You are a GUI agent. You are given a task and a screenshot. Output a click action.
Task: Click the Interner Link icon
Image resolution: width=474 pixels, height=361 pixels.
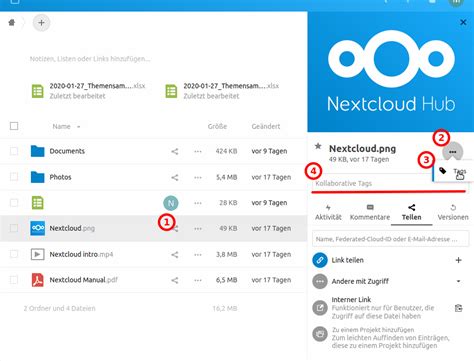pyautogui.click(x=320, y=308)
